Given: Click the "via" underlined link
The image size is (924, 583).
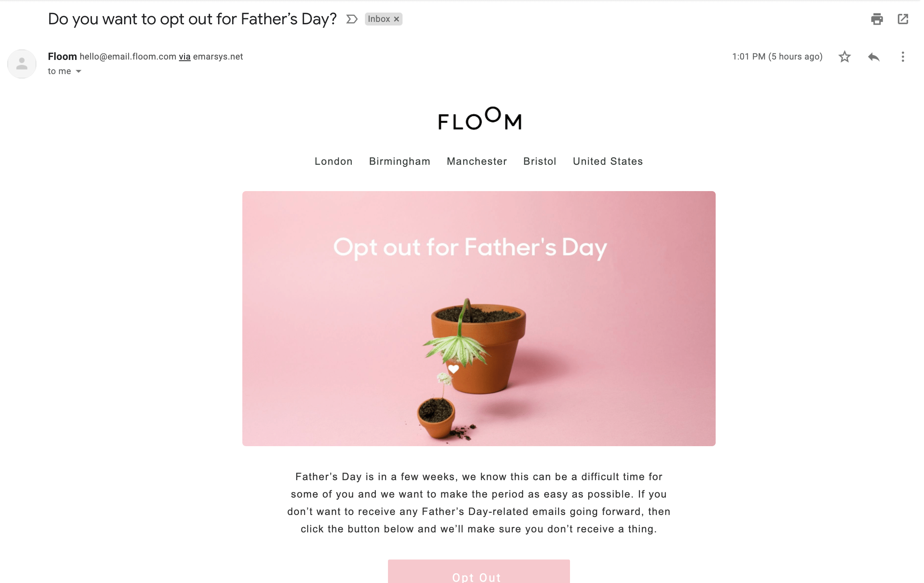Looking at the screenshot, I should 184,57.
